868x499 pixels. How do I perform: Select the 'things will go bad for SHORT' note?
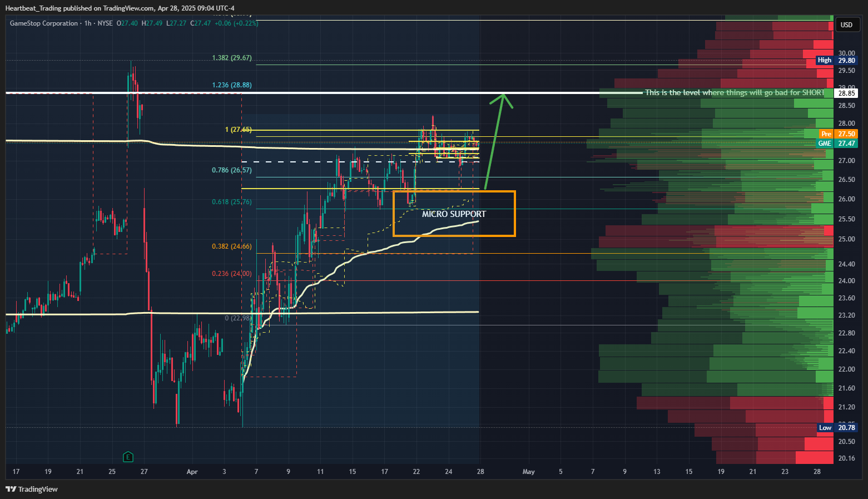click(x=735, y=92)
